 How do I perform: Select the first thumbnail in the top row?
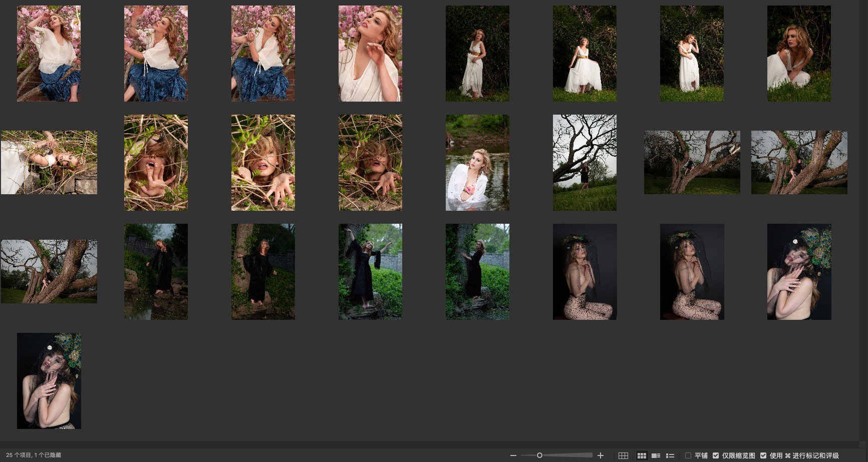pos(49,54)
